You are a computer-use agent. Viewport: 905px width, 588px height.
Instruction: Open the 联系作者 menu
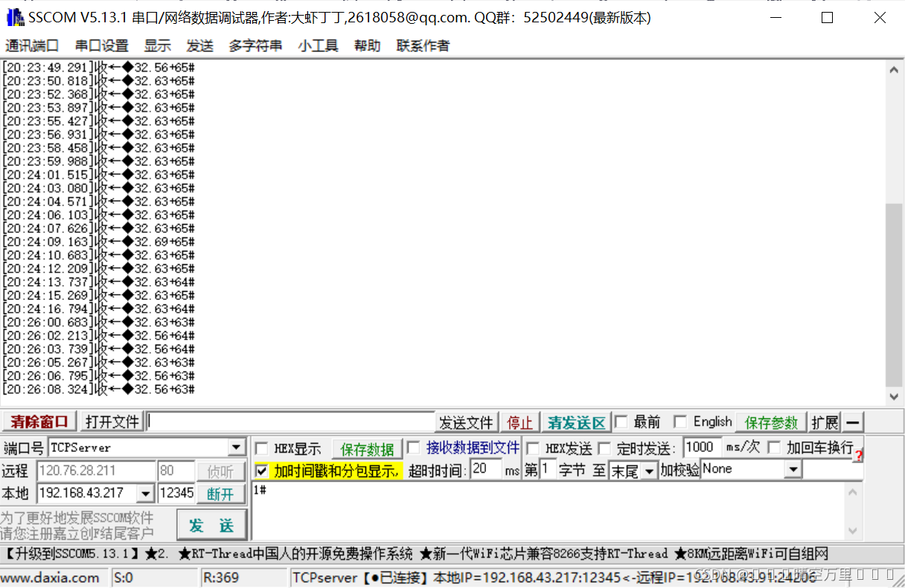coord(423,45)
